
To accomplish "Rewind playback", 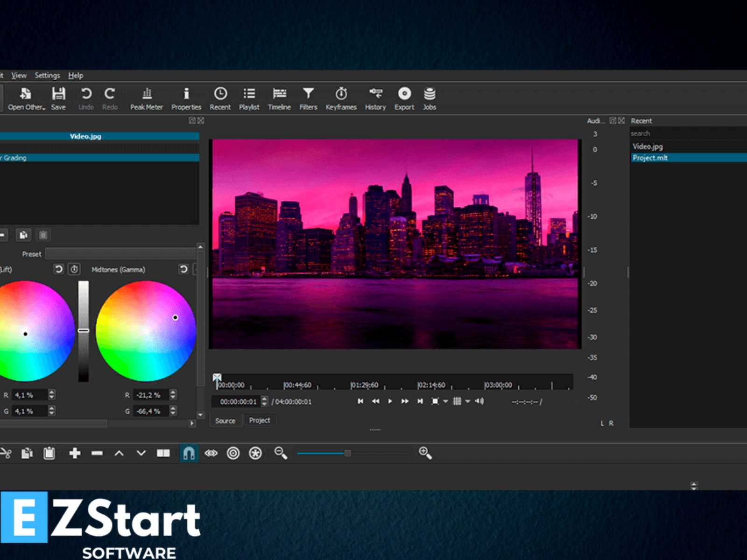I will [375, 401].
